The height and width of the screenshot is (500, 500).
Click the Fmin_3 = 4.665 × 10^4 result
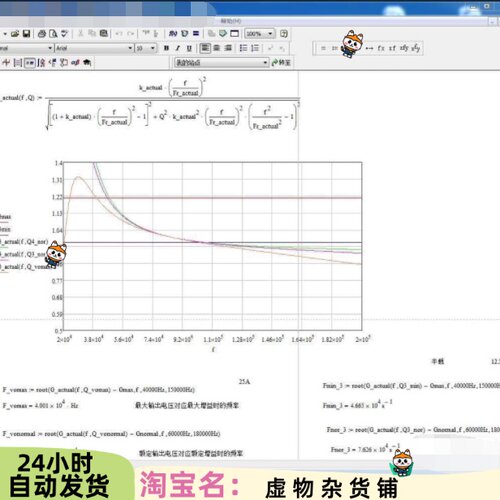357,405
